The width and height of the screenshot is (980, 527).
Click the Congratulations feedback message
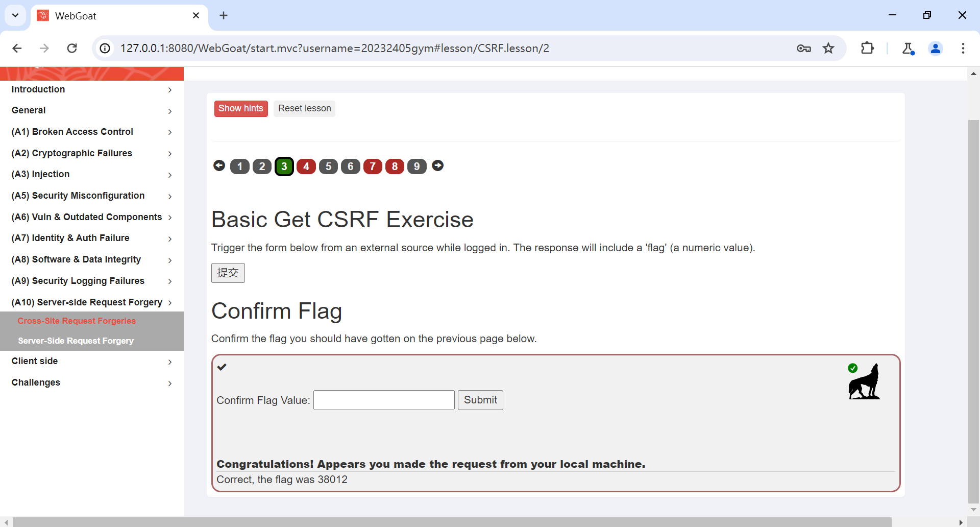pyautogui.click(x=431, y=464)
